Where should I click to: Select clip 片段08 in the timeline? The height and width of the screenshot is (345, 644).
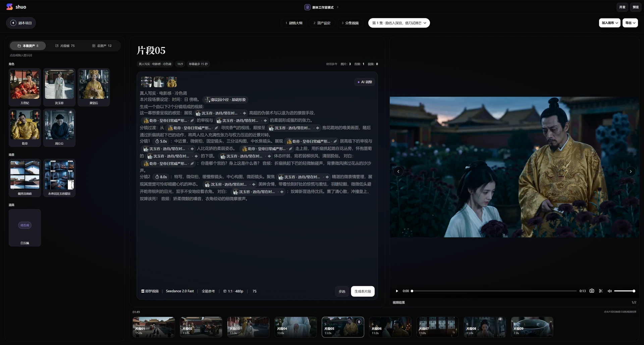pos(485,327)
